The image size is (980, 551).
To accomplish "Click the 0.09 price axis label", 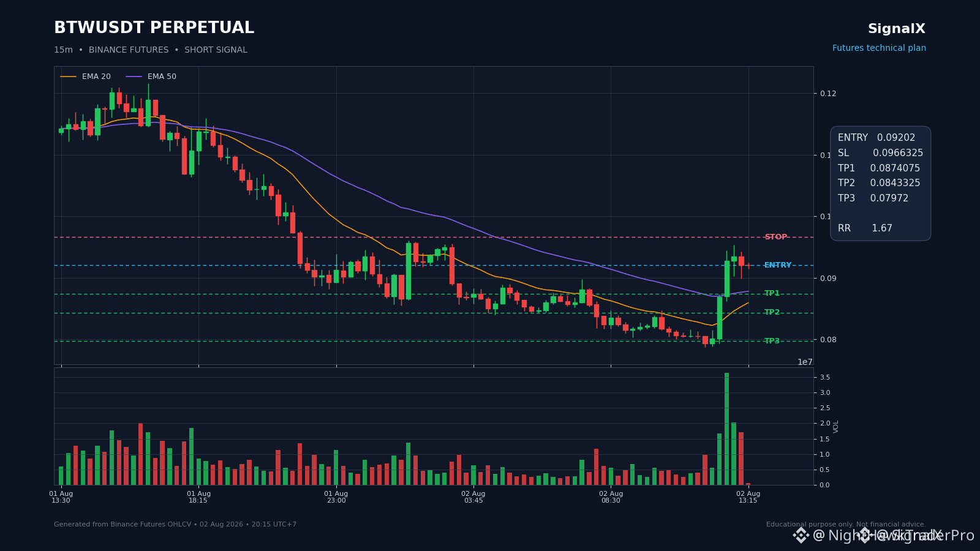I will 828,279.
